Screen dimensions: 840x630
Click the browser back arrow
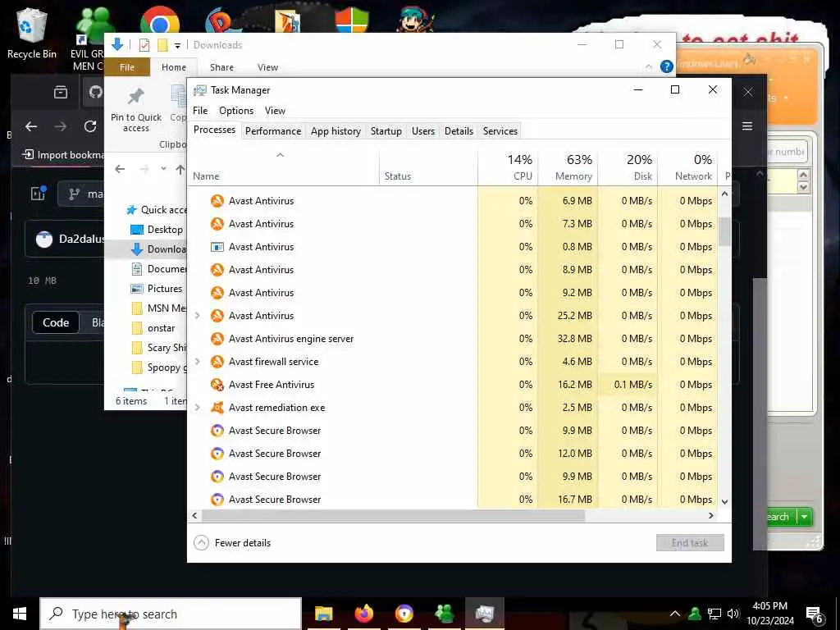31,126
